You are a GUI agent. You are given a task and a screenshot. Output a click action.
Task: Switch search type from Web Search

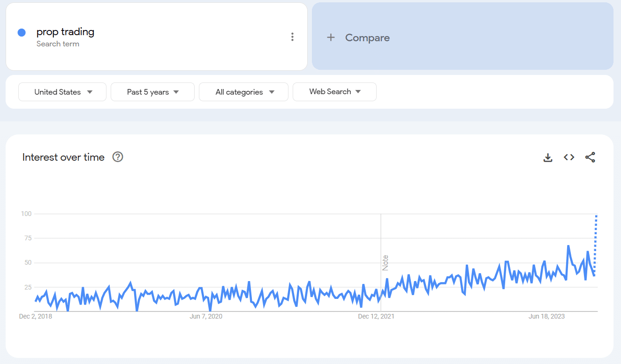334,92
